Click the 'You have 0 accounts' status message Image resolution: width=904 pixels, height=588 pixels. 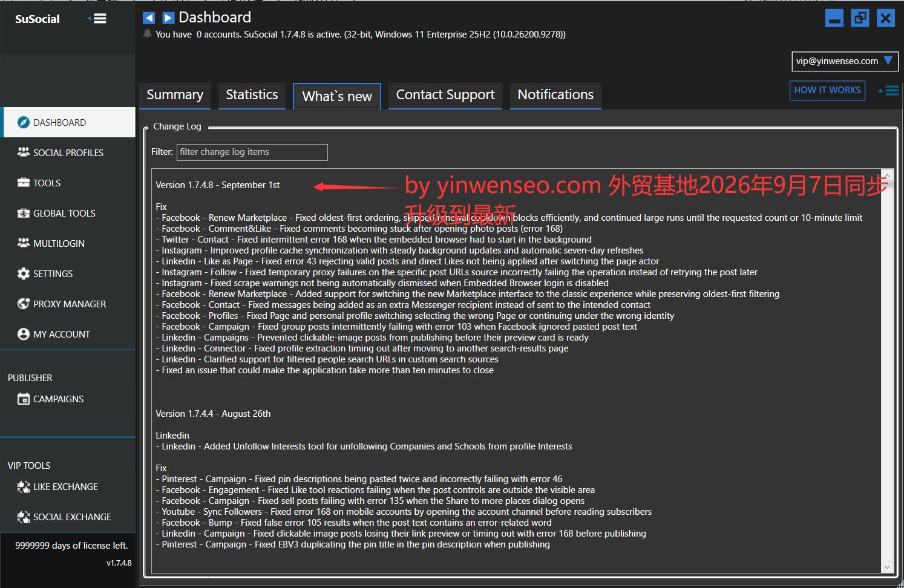click(361, 34)
